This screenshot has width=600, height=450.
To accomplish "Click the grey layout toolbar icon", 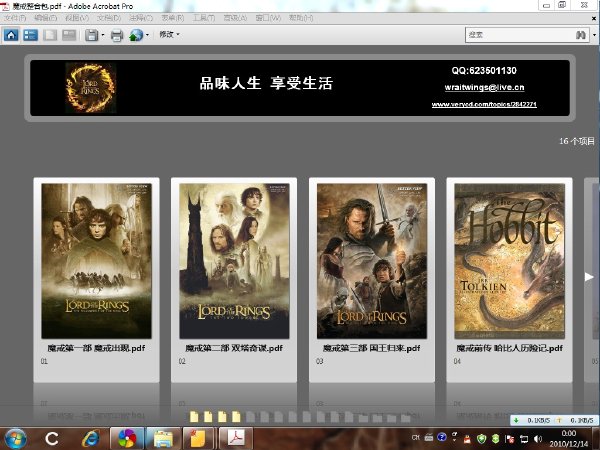I will coord(69,35).
